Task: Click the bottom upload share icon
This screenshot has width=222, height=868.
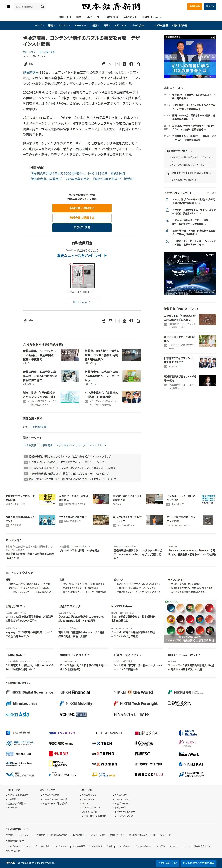Action: click(x=138, y=321)
